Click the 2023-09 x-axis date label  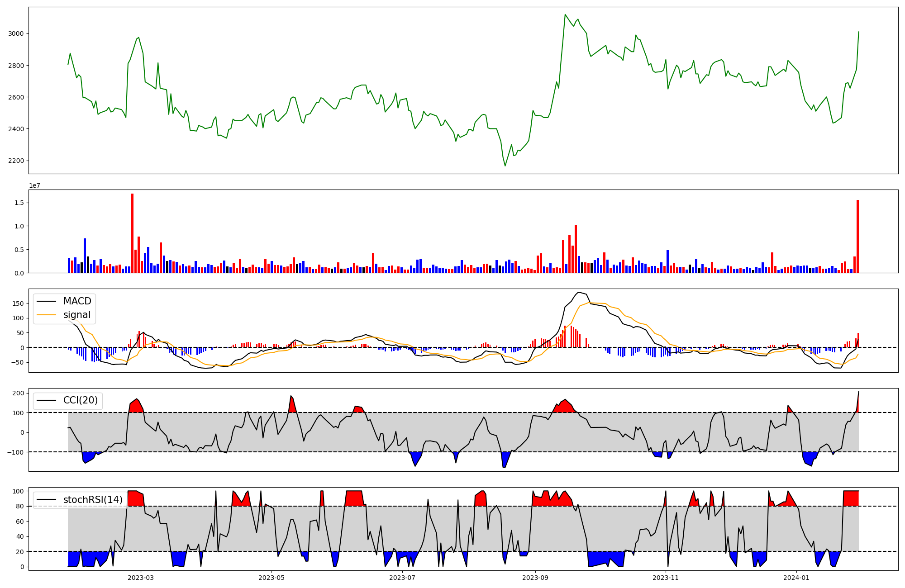coord(535,578)
